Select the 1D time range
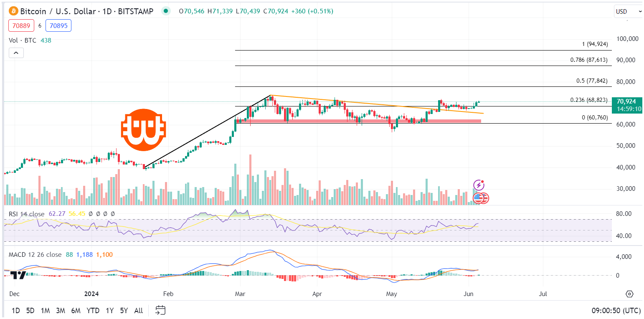644x319 pixels. [x=16, y=311]
